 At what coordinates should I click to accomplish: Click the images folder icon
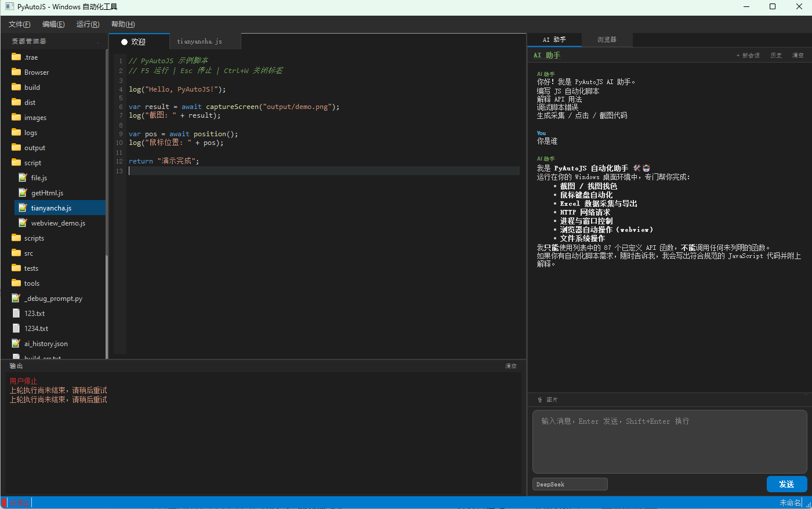[16, 117]
